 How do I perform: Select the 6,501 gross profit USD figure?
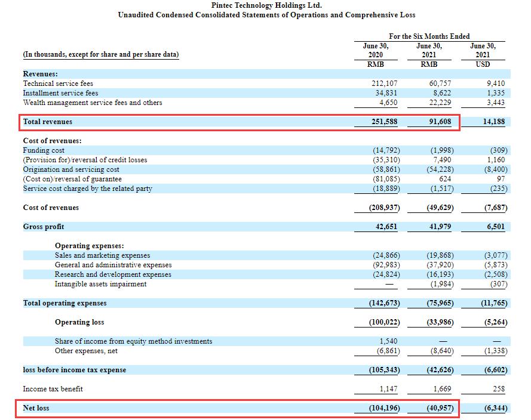click(496, 227)
